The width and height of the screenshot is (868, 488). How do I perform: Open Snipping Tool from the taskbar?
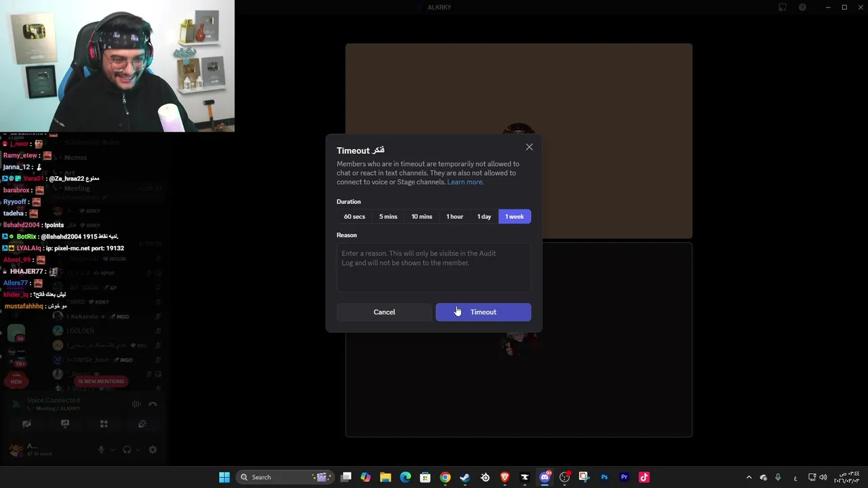click(584, 477)
